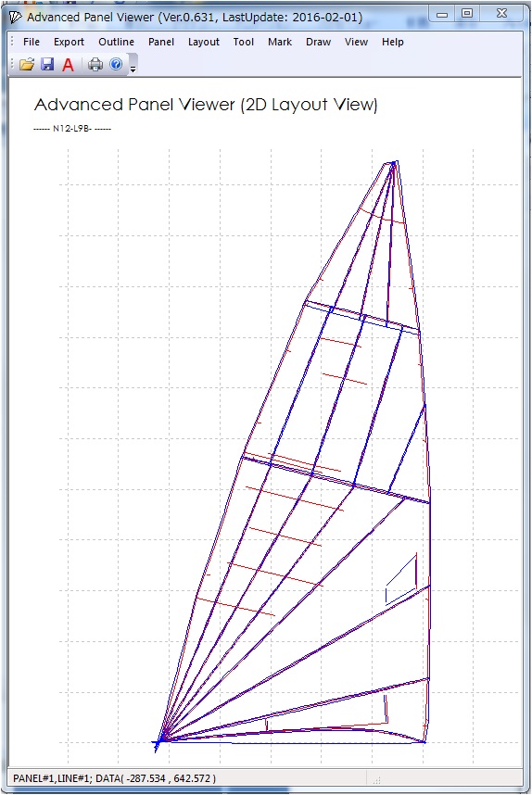Image resolution: width=532 pixels, height=795 pixels.
Task: Click the open folder toolbar icon
Action: pos(27,64)
